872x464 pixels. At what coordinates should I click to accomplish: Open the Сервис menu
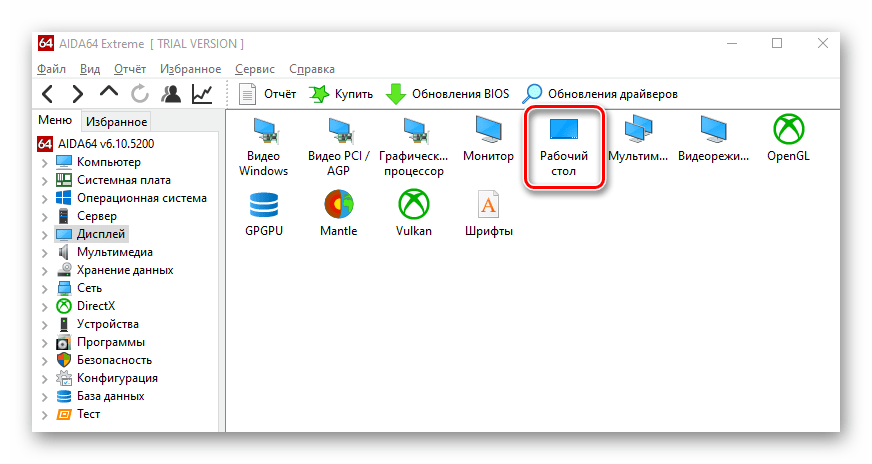tap(255, 69)
